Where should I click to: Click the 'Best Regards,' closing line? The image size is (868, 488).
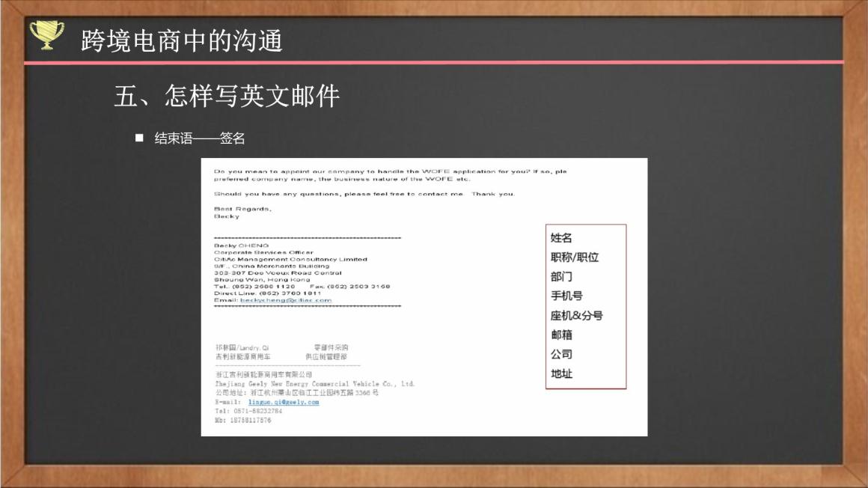(x=242, y=209)
